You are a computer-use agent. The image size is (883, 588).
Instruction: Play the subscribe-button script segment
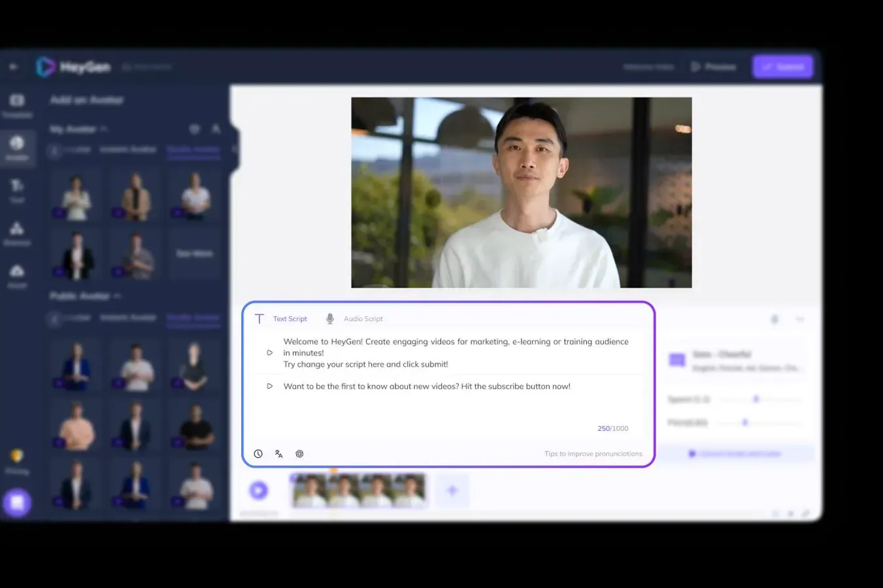[269, 386]
